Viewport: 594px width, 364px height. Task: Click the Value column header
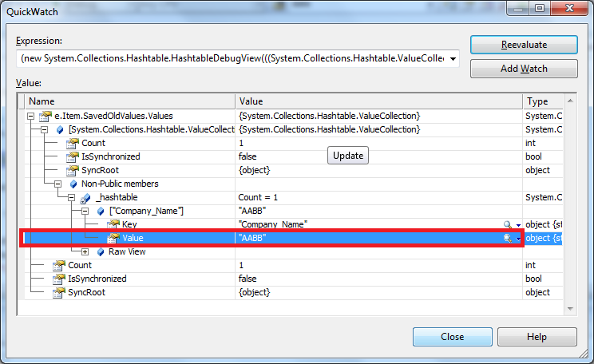(x=378, y=101)
